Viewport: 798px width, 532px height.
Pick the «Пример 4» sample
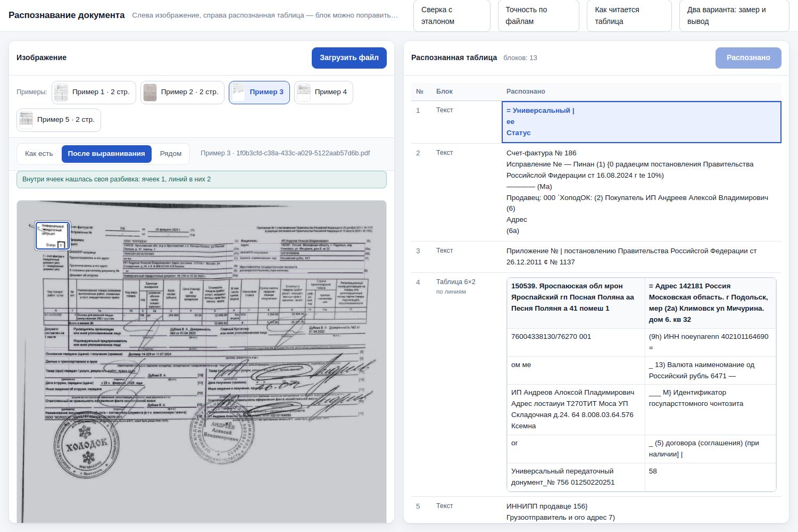[x=323, y=92]
